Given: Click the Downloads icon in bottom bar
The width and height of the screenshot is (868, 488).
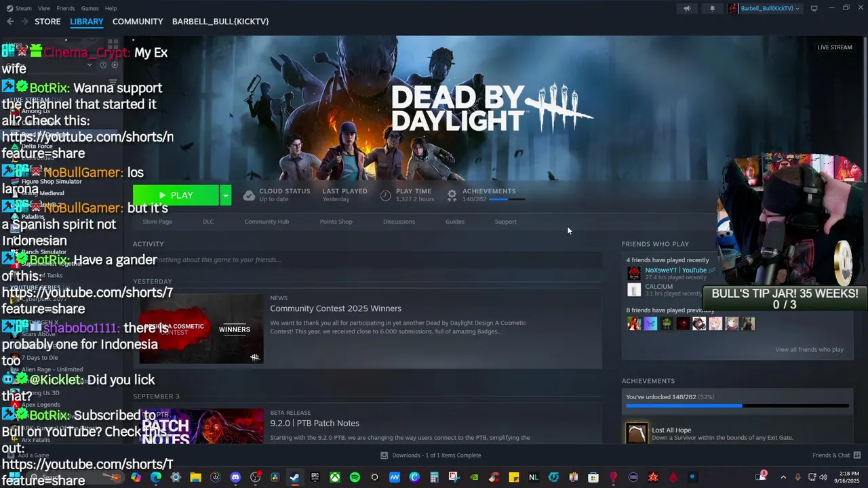Looking at the screenshot, I should coord(384,455).
